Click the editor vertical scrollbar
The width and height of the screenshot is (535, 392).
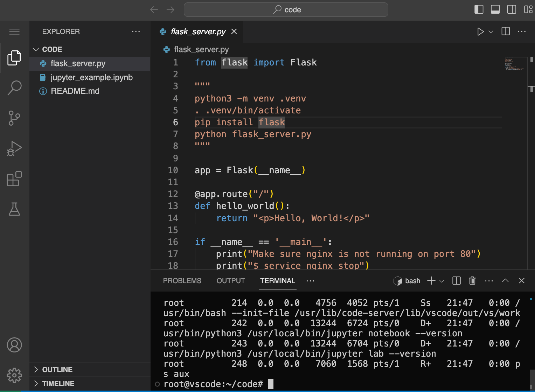click(x=531, y=163)
